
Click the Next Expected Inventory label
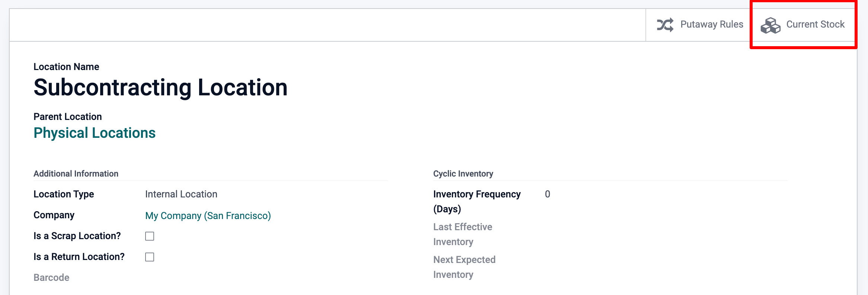[x=464, y=267]
